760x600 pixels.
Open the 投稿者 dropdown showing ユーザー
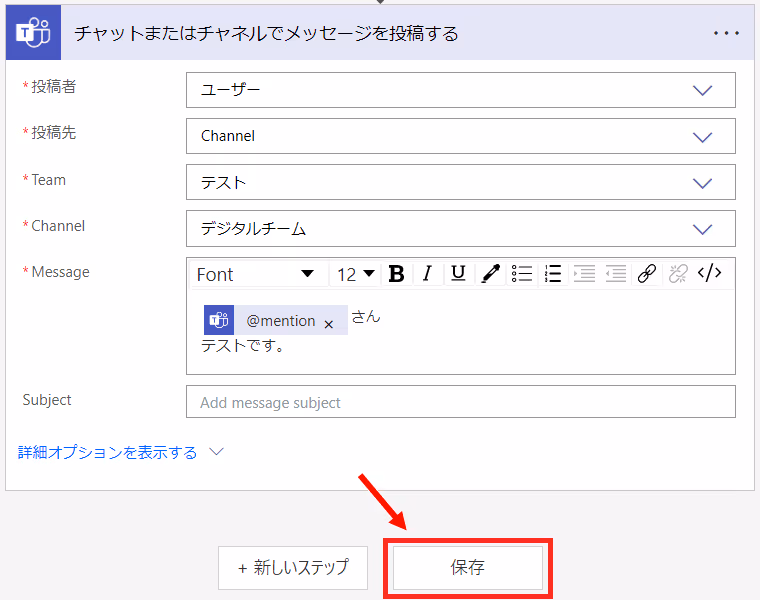coord(460,90)
